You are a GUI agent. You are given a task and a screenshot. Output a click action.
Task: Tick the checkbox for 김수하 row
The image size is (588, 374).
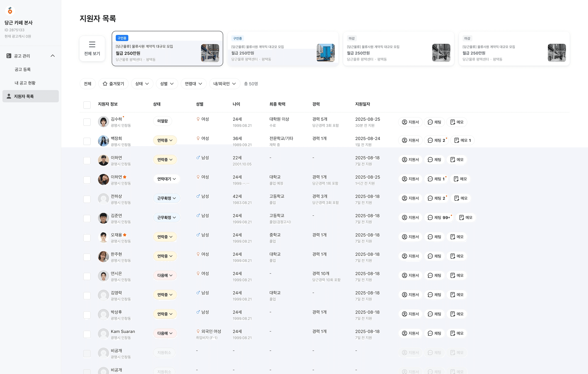[x=87, y=122]
